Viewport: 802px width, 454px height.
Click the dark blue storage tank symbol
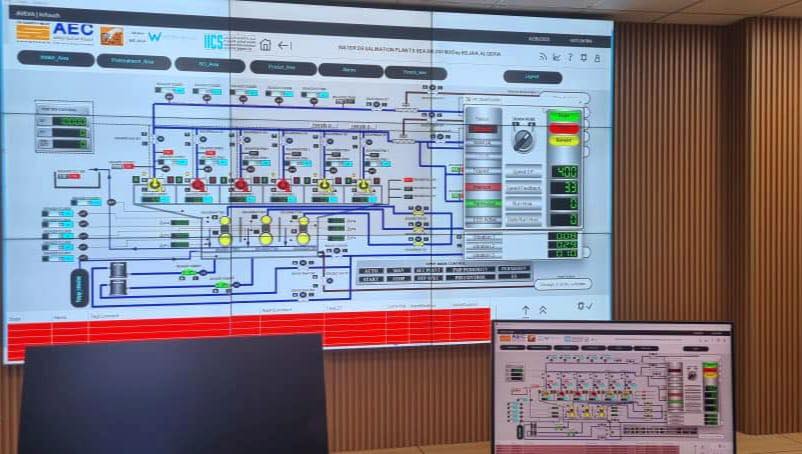point(80,286)
